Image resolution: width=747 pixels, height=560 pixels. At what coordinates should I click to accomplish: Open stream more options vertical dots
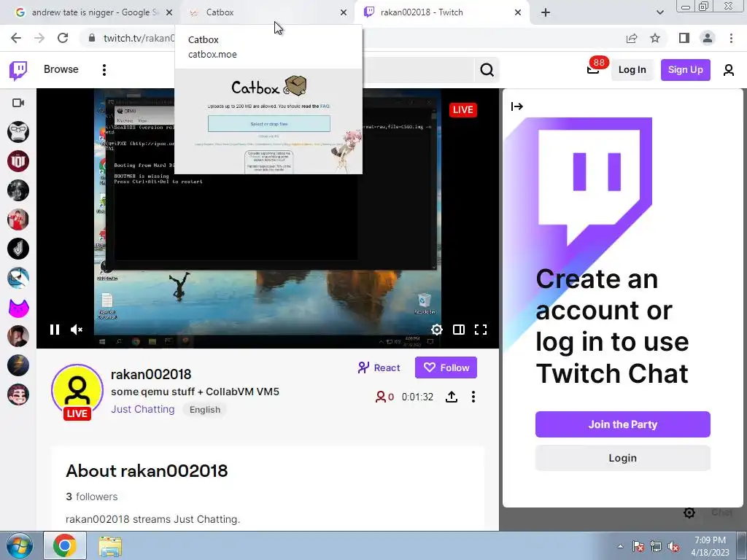pos(473,397)
